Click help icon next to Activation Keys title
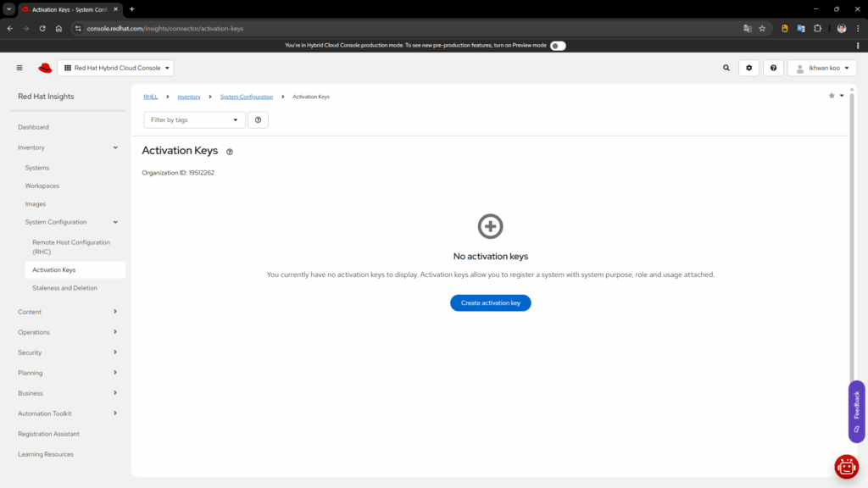This screenshot has height=488, width=868. 230,152
